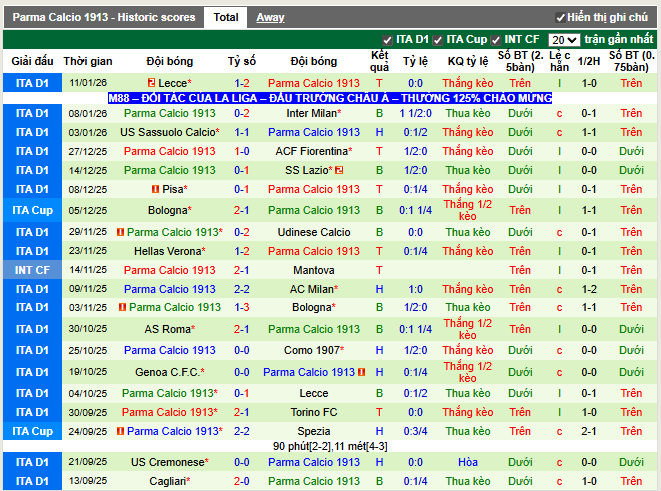Click card icon after Parma in Genoa row
Screen dimensions: 661x491
tap(361, 372)
